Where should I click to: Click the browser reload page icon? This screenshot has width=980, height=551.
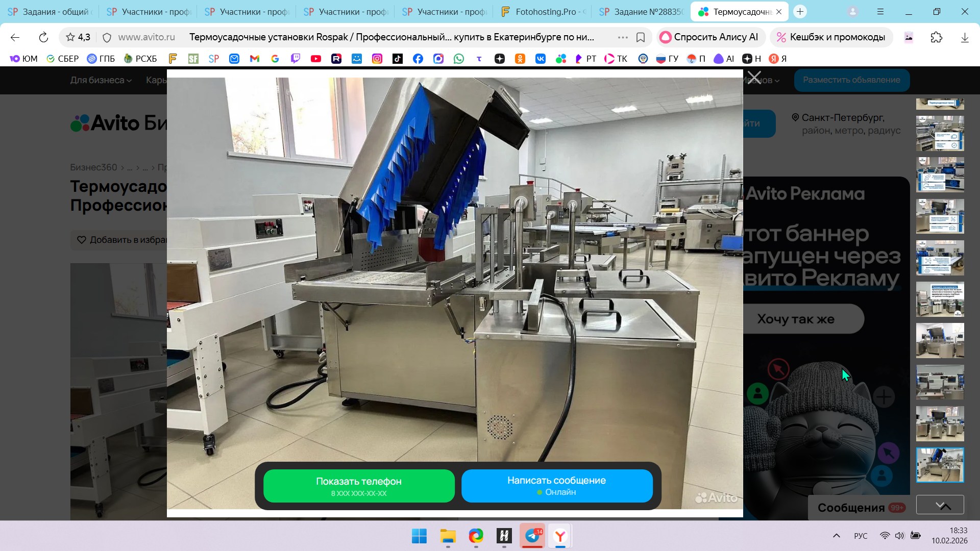click(x=43, y=37)
